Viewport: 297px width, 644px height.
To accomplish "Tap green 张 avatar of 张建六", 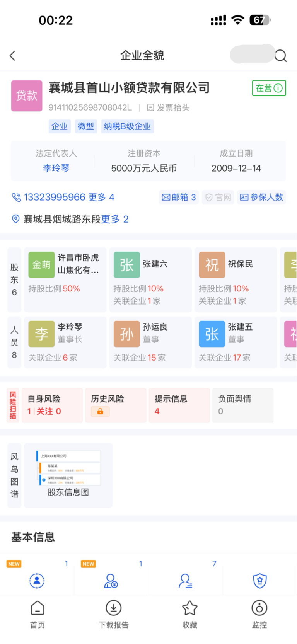I will [x=126, y=265].
